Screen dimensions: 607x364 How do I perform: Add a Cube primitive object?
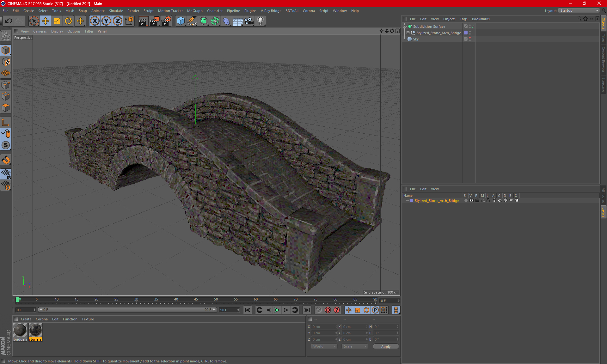(x=181, y=21)
